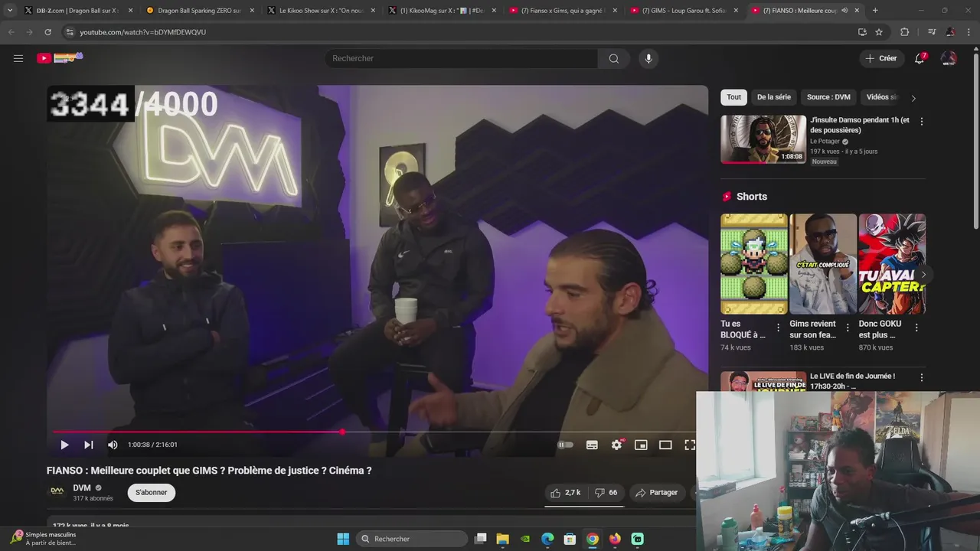
Task: Open options for Donc GOKU short
Action: tap(916, 328)
